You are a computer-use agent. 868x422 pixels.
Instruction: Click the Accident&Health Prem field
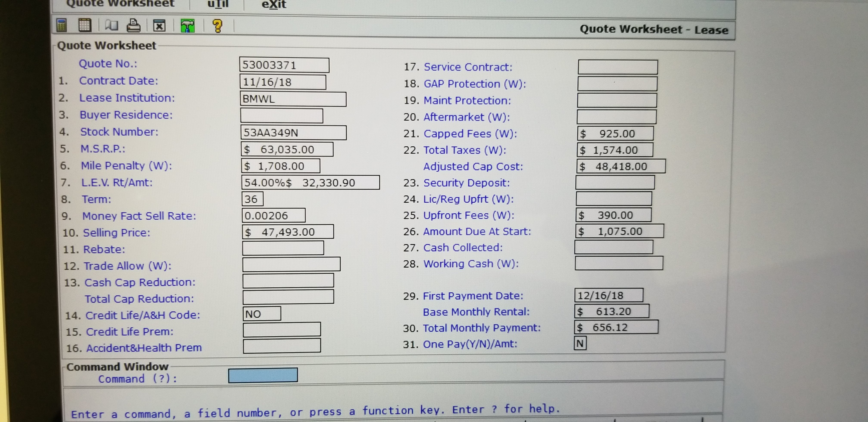coord(282,346)
